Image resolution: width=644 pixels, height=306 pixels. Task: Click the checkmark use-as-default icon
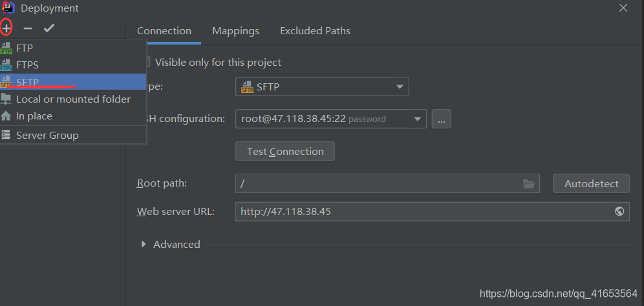pos(49,28)
